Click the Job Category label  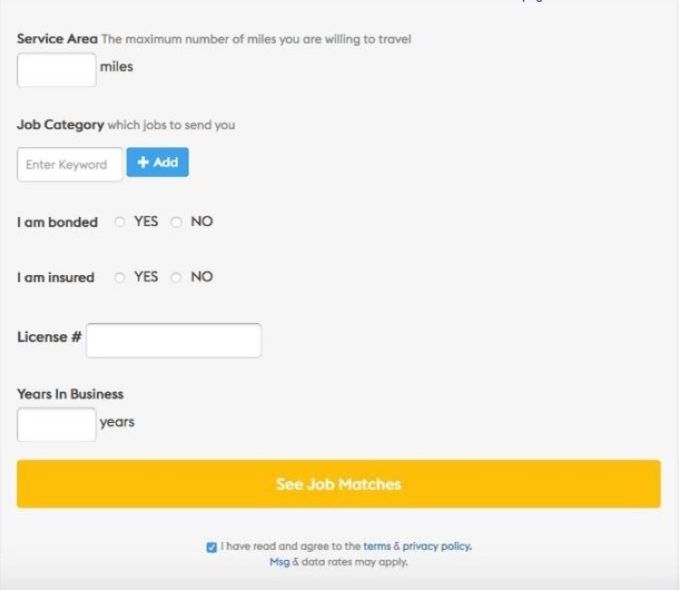click(x=60, y=125)
